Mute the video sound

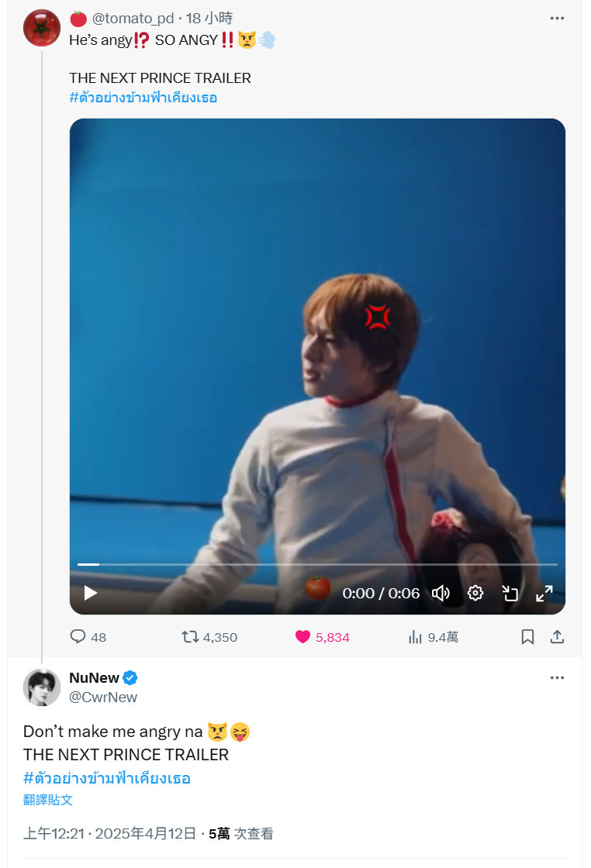[441, 593]
